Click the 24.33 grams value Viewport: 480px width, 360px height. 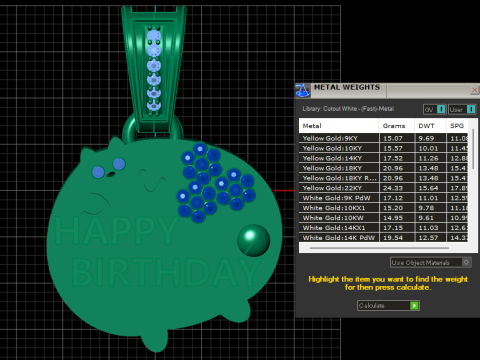point(393,188)
